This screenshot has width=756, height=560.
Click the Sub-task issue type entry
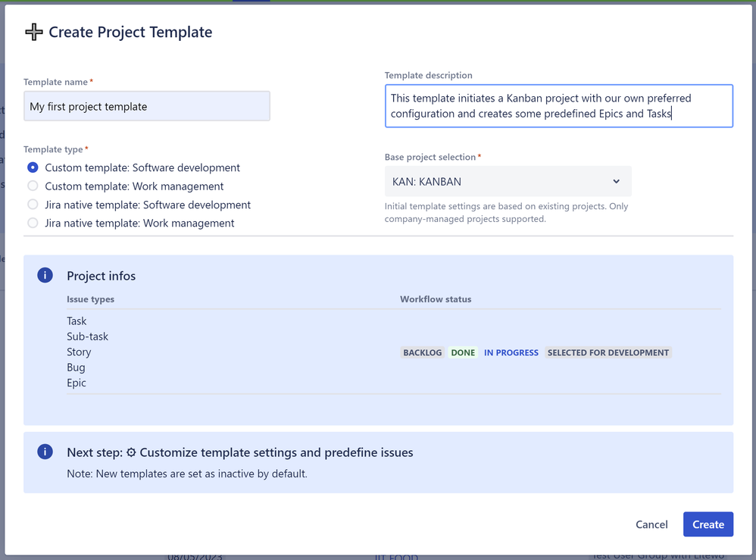pos(86,336)
